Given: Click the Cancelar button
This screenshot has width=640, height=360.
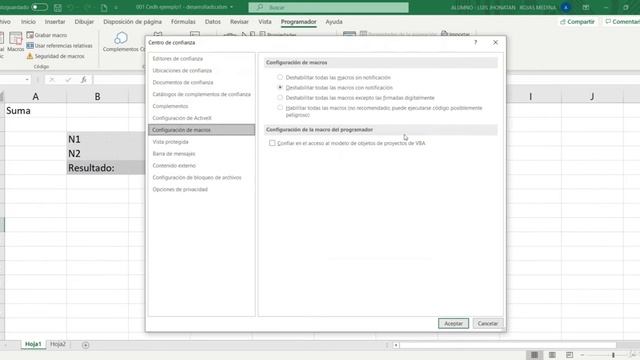Looking at the screenshot, I should pos(488,323).
